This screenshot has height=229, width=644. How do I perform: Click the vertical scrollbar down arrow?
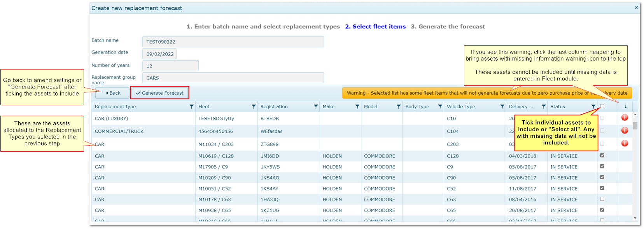[x=635, y=218]
